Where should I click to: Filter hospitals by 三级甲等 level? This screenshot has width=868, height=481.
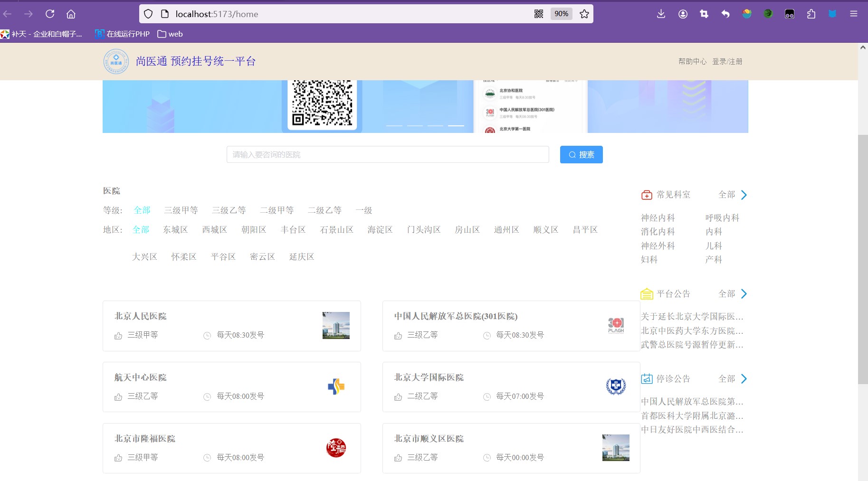(181, 210)
